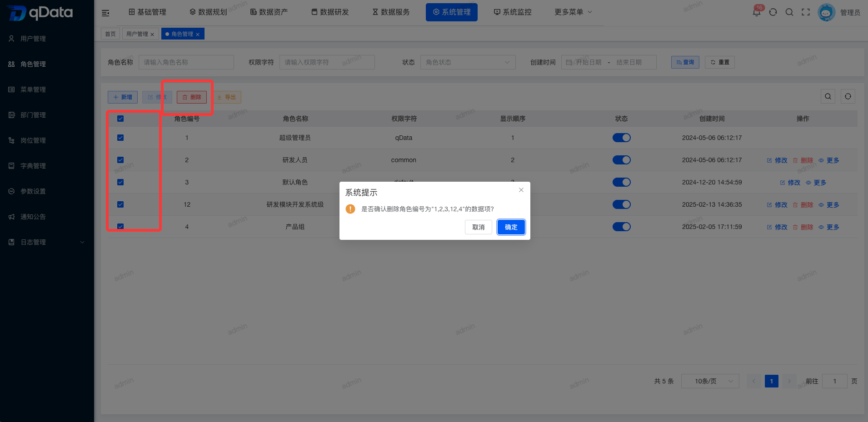Uncheck the 研发模块开发系统级 row checkbox
Screen dimensions: 868x422
coord(120,204)
